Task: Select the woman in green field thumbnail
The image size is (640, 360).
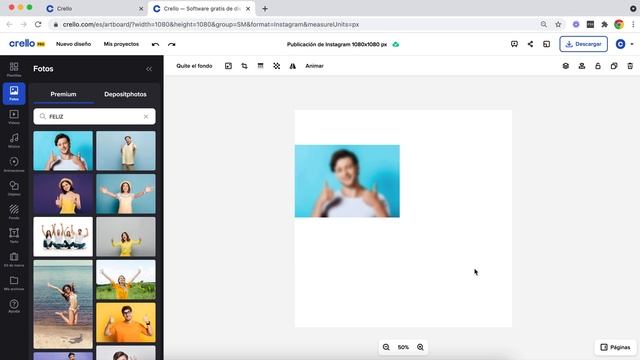Action: 126,280
